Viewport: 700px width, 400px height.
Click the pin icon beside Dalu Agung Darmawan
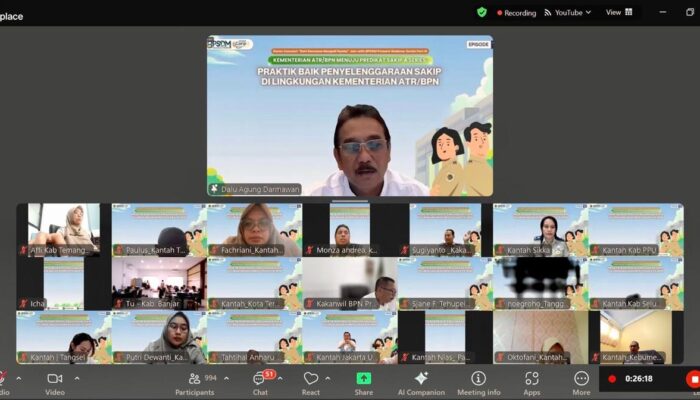pyautogui.click(x=215, y=189)
